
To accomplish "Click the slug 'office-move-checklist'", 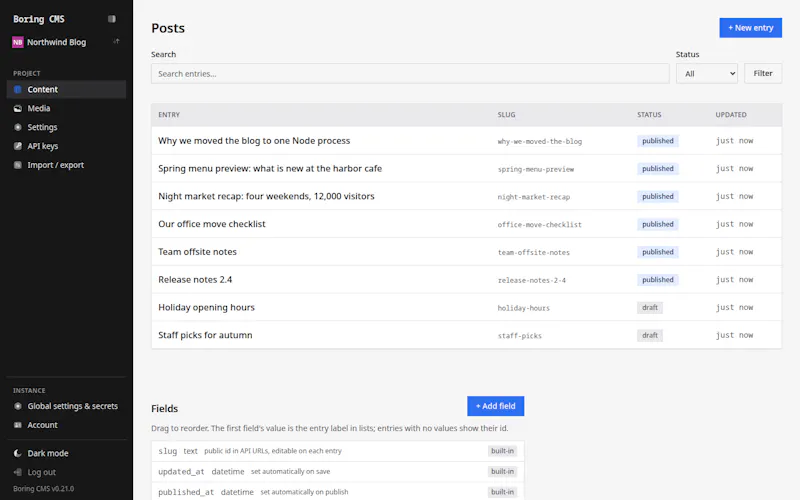I will pyautogui.click(x=540, y=224).
